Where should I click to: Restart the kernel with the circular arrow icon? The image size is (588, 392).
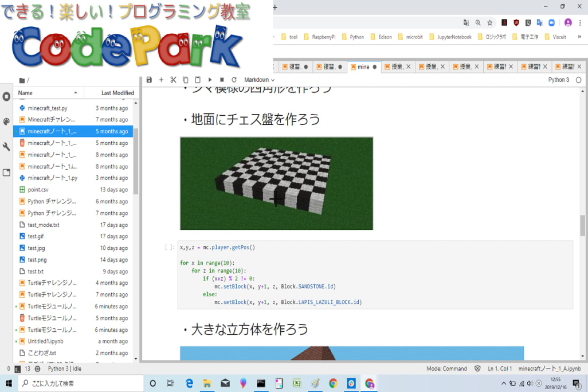click(234, 80)
